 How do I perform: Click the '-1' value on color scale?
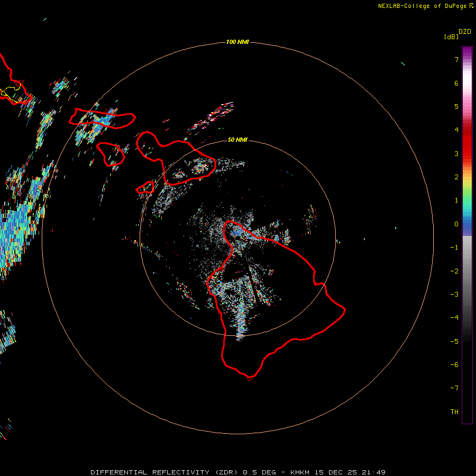454,248
